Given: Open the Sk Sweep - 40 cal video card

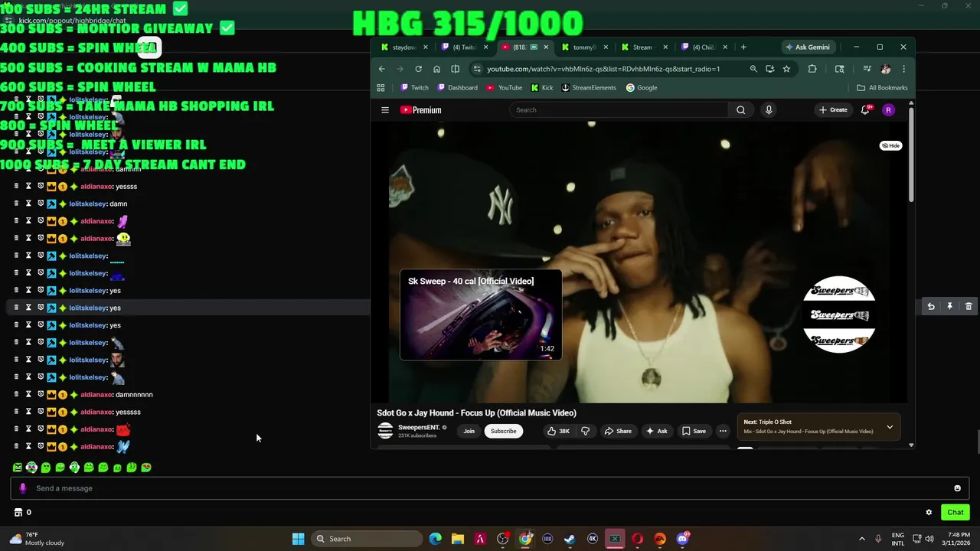Looking at the screenshot, I should [481, 315].
